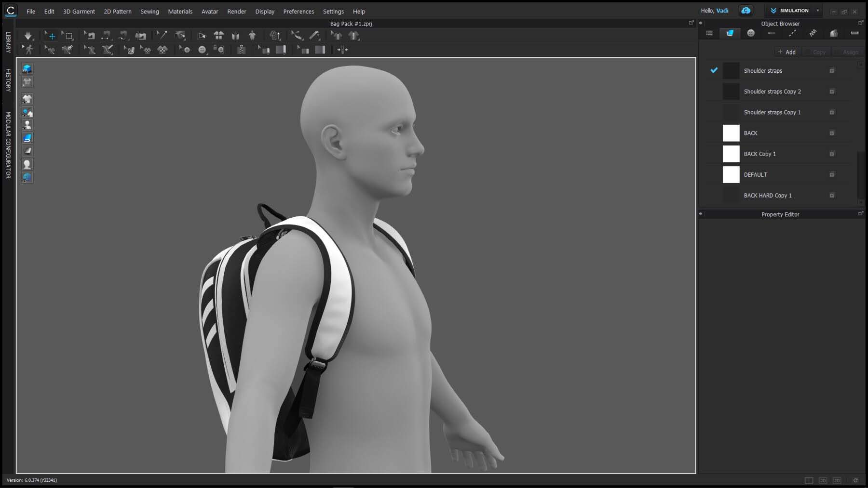Screen dimensions: 868x488
Task: Choose the Zipper tool icon
Action: (241, 50)
